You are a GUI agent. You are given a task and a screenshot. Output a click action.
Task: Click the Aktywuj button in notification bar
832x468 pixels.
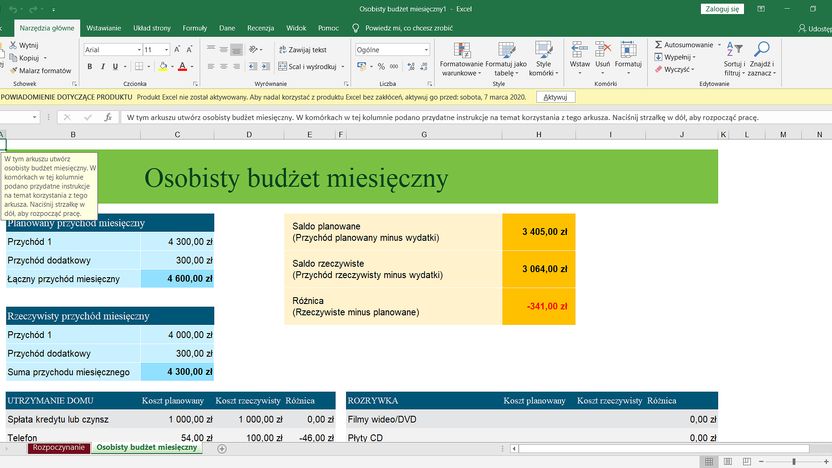[x=556, y=97]
